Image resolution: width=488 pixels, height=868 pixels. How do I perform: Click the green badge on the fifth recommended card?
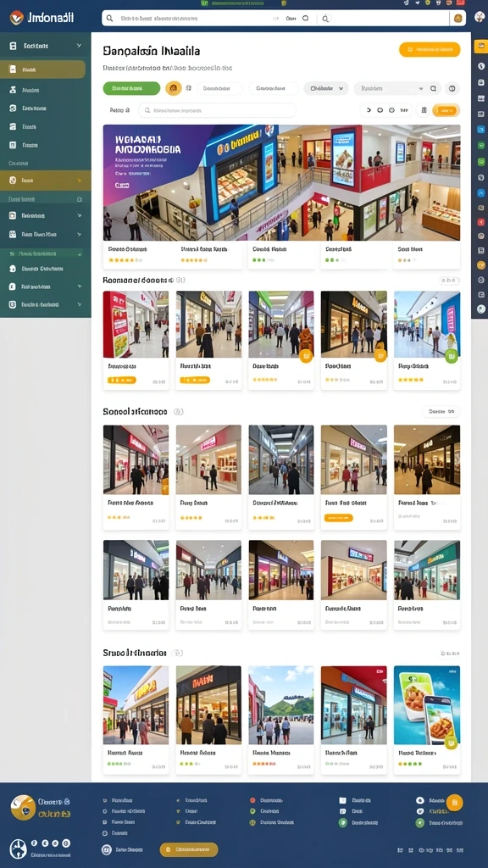pos(452,356)
